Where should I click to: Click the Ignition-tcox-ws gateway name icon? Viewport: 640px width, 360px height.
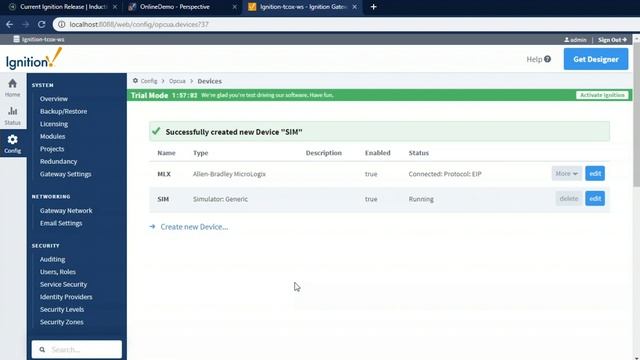pos(16,39)
